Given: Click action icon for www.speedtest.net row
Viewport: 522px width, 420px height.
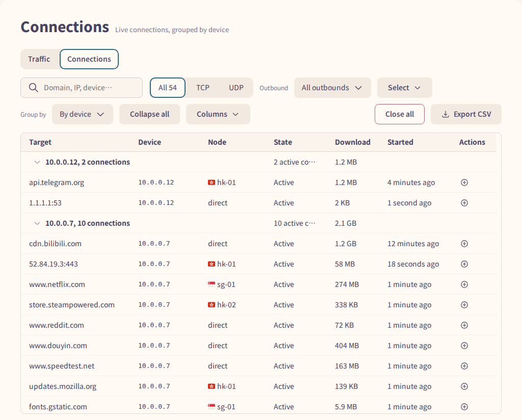Looking at the screenshot, I should pyautogui.click(x=464, y=366).
